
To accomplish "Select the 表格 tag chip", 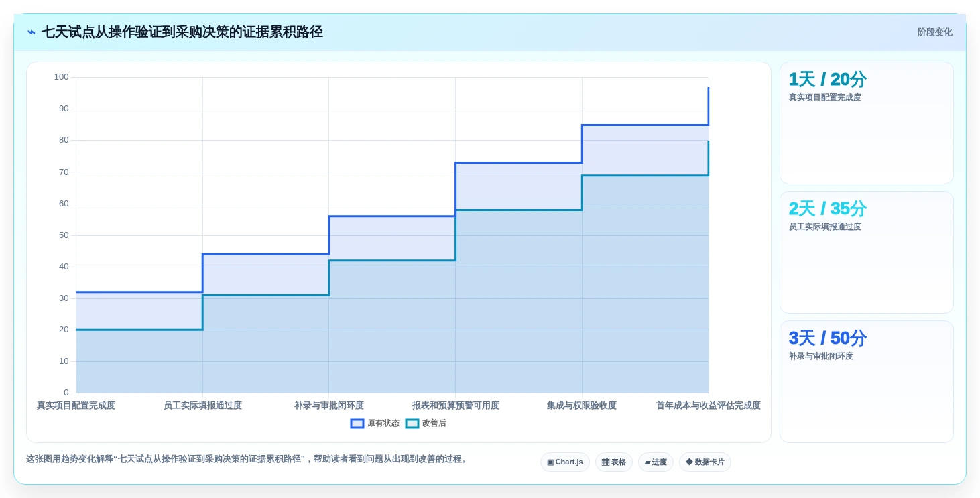I will click(x=614, y=462).
